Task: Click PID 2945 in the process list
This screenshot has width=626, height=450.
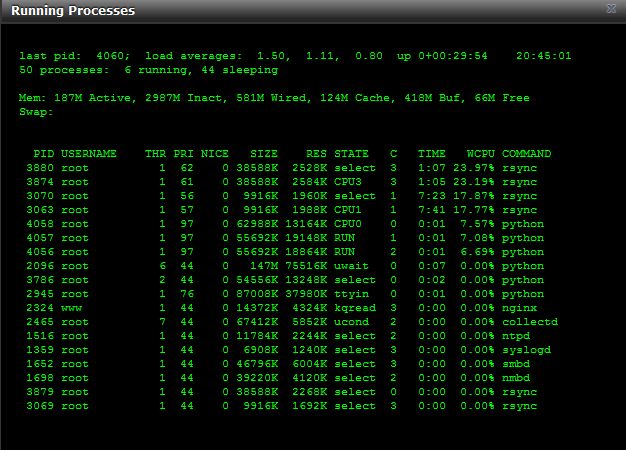Action: tap(40, 293)
